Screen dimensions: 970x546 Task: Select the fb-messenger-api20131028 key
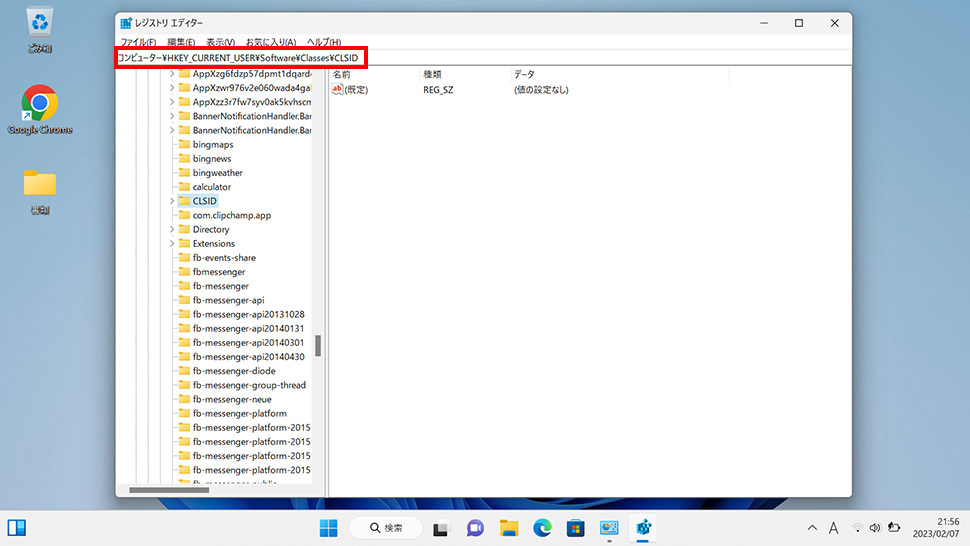(249, 315)
